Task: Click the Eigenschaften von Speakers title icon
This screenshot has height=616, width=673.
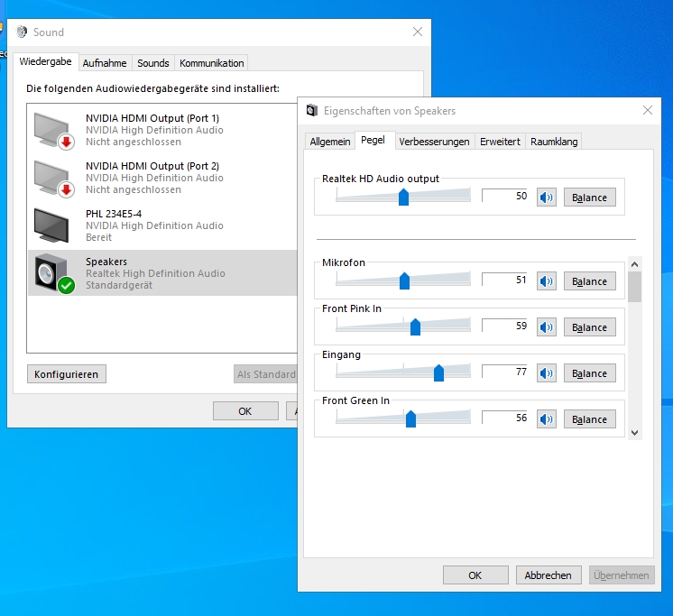Action: (x=312, y=111)
